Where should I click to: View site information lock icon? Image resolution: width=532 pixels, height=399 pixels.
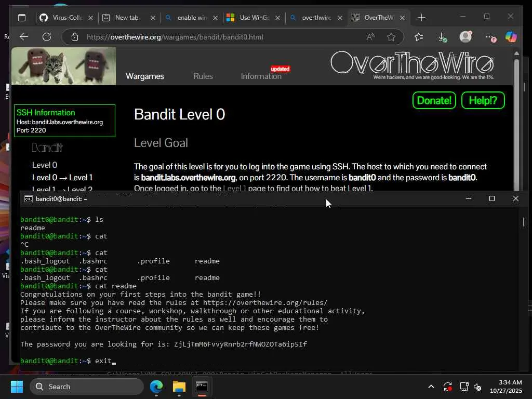[x=75, y=37]
